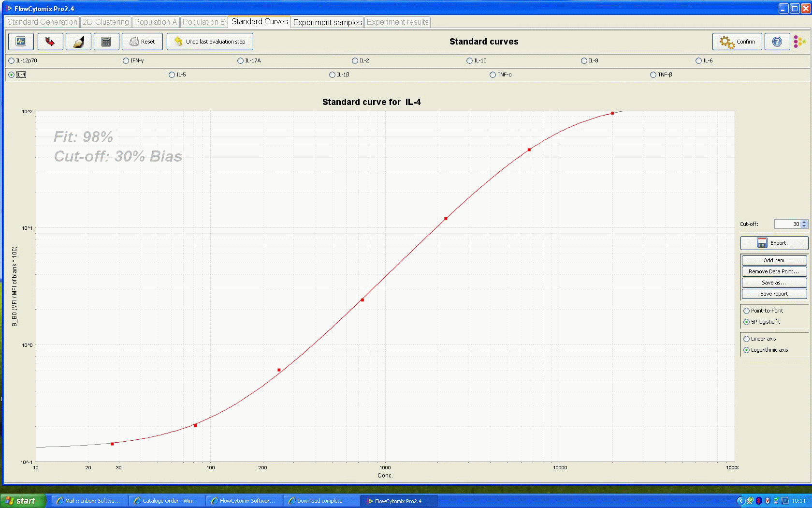Viewport: 812px width, 508px height.
Task: Click Remove Data Point button
Action: click(774, 271)
